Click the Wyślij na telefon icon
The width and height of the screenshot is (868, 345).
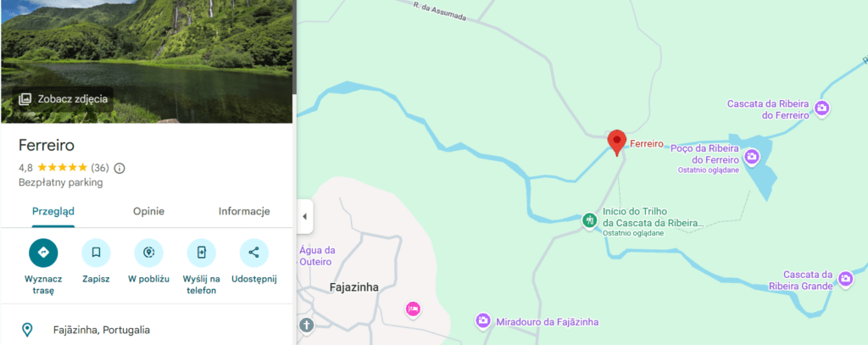pyautogui.click(x=202, y=253)
